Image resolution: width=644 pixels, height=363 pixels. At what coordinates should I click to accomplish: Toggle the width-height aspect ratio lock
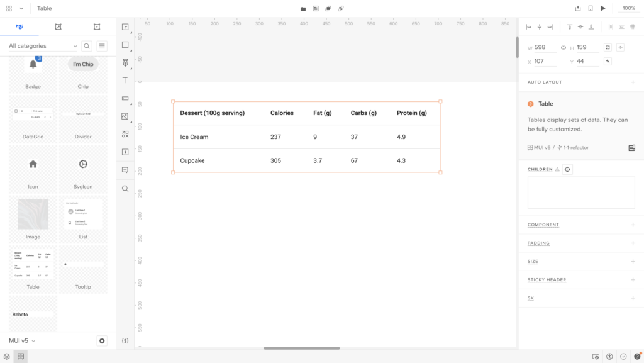tap(563, 48)
